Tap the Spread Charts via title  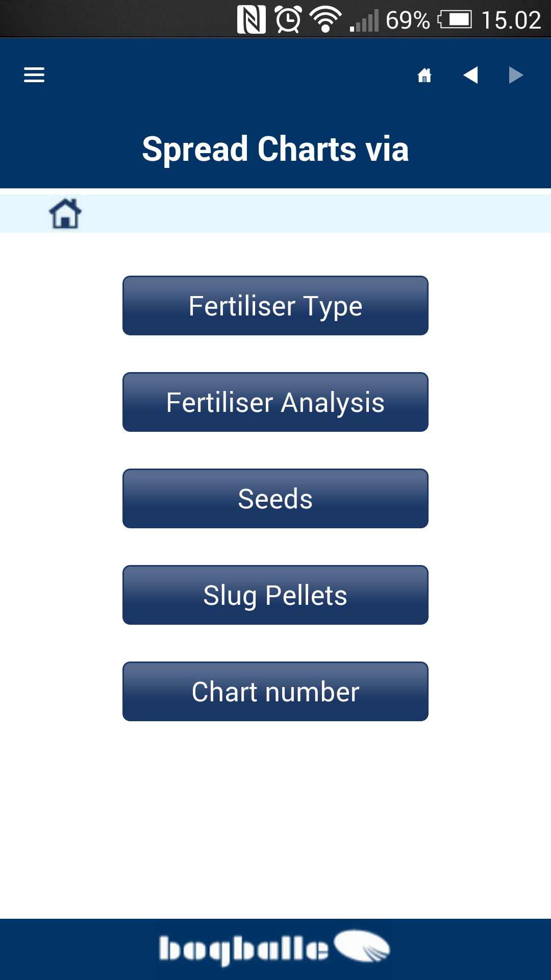coord(275,149)
